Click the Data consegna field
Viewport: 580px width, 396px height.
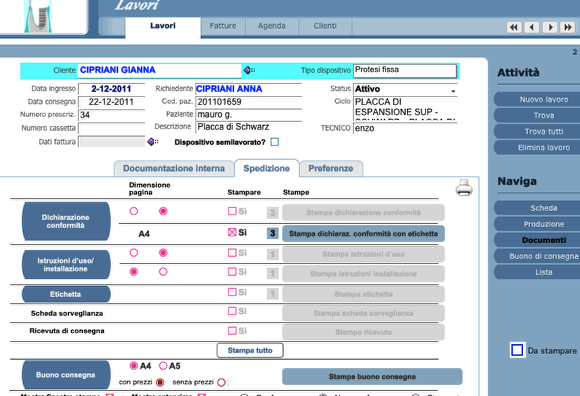(111, 102)
